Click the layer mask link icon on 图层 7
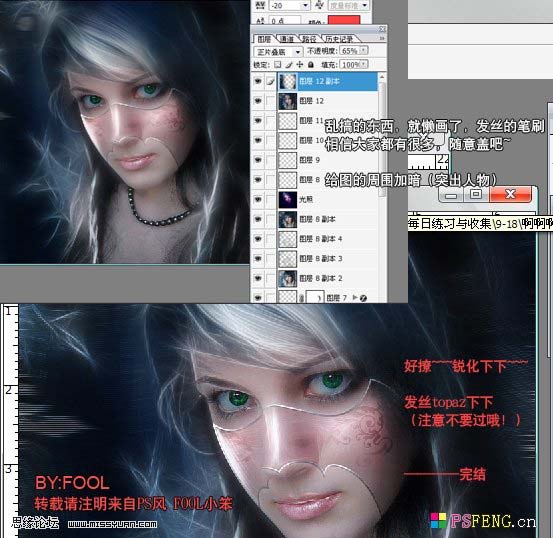 tap(302, 298)
